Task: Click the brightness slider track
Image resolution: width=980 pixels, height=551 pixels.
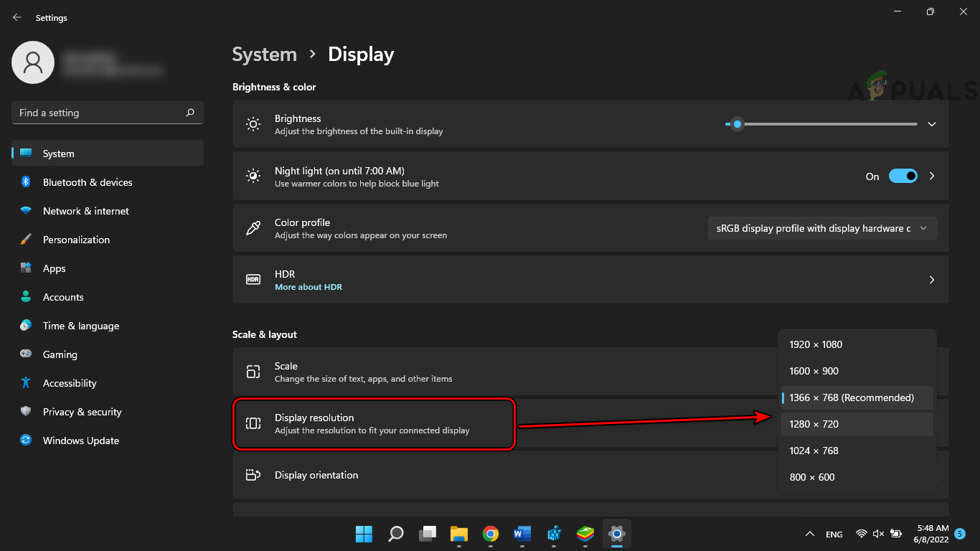Action: [825, 124]
